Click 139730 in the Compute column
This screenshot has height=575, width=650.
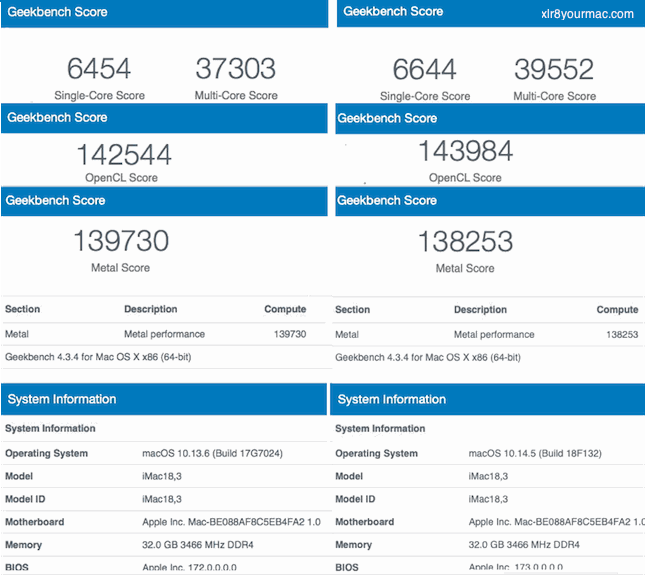tap(290, 334)
